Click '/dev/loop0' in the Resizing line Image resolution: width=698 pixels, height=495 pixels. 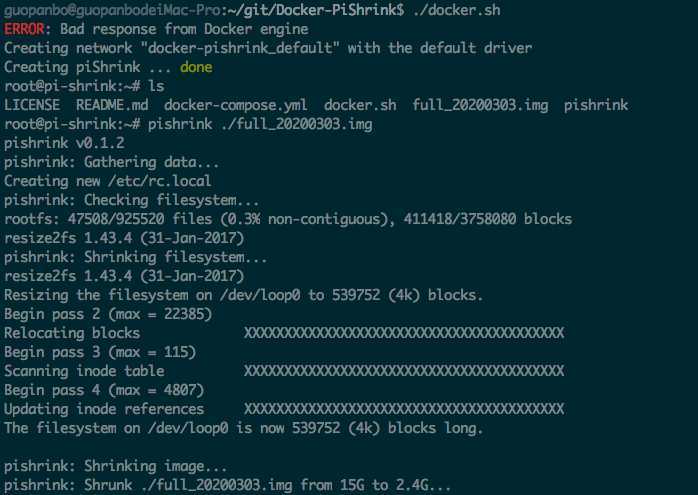pos(260,295)
